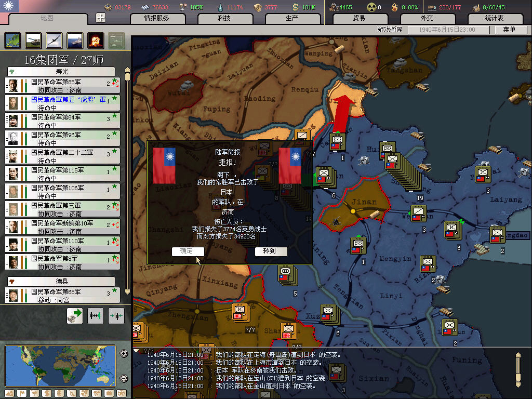Click the explosion battles overview icon
Screen dimensions: 532x399
coord(96,40)
